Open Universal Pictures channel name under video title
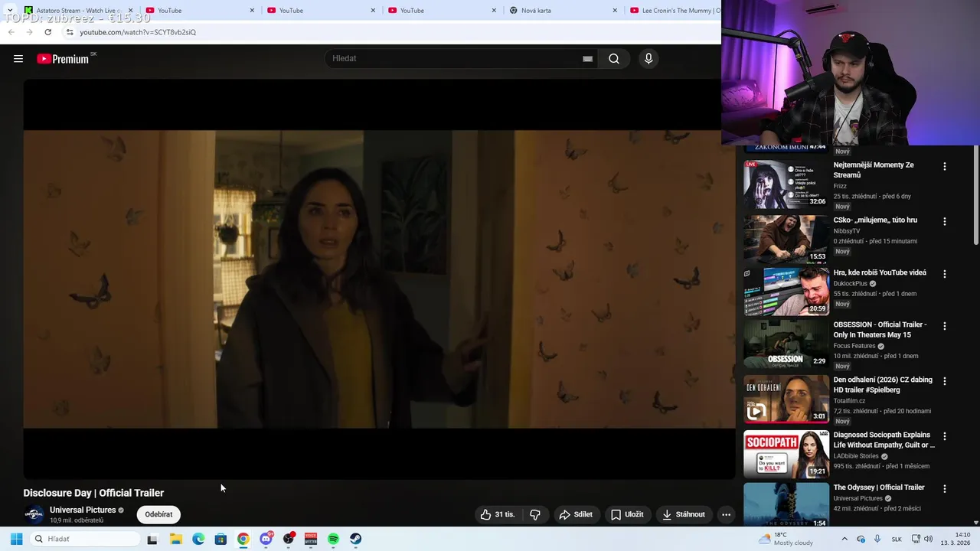Screen dimensions: 980x551 click(83, 510)
